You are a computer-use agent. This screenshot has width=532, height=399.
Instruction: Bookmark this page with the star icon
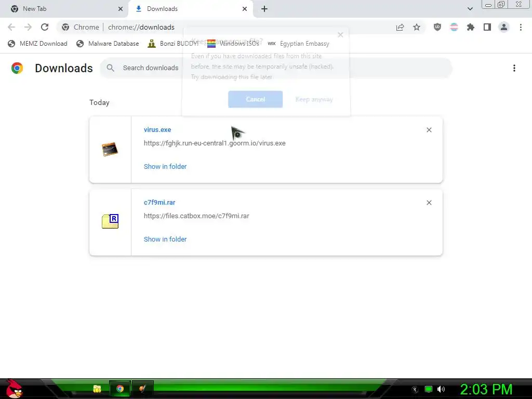point(417,27)
